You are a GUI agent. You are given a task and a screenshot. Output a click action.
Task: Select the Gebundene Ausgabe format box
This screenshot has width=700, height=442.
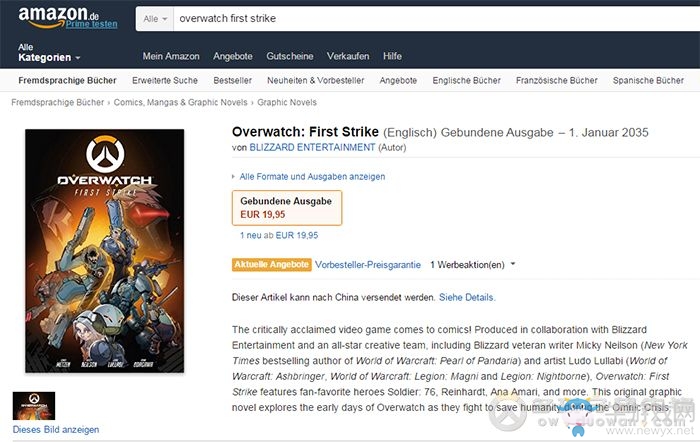click(x=287, y=208)
